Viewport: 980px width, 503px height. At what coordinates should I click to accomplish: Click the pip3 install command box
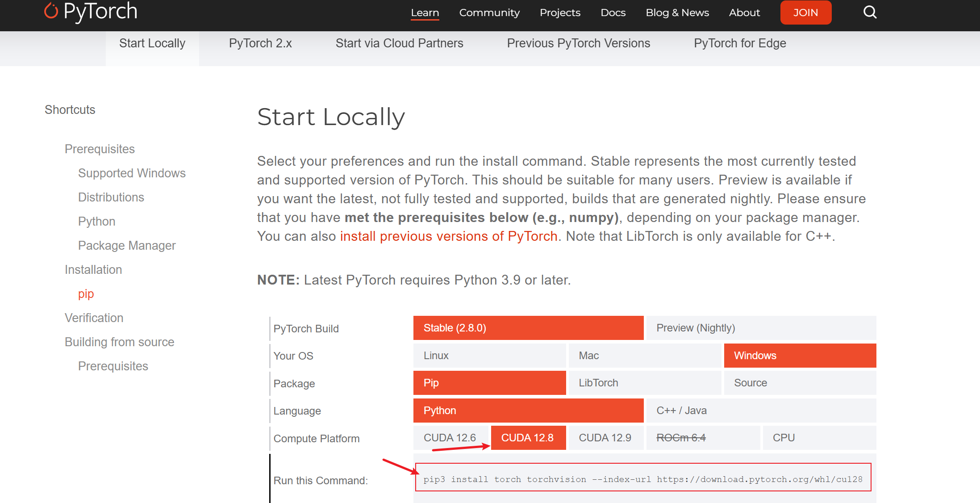(643, 479)
